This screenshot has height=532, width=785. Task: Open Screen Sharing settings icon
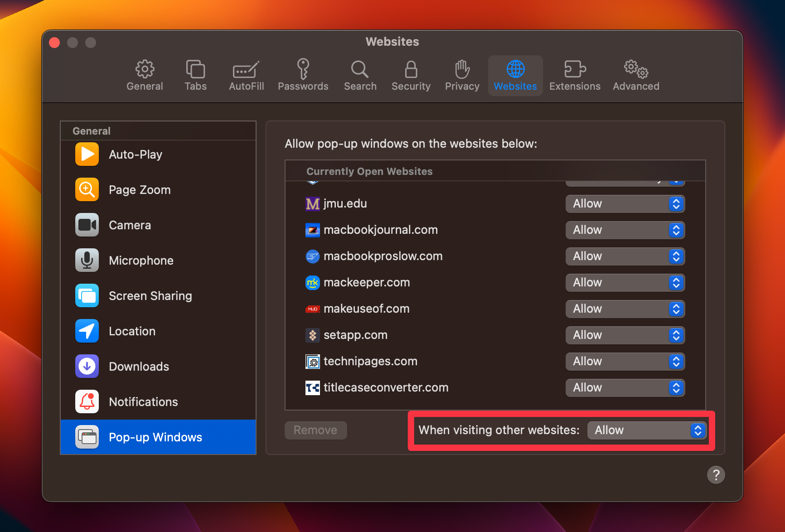pos(87,295)
